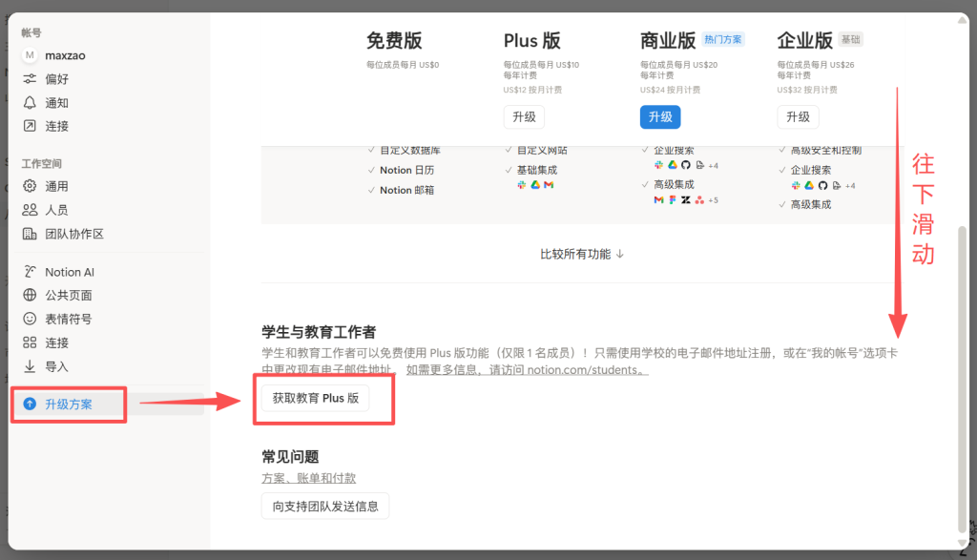Open the 偏好 preferences sliders icon
The width and height of the screenshot is (977, 560).
point(30,79)
